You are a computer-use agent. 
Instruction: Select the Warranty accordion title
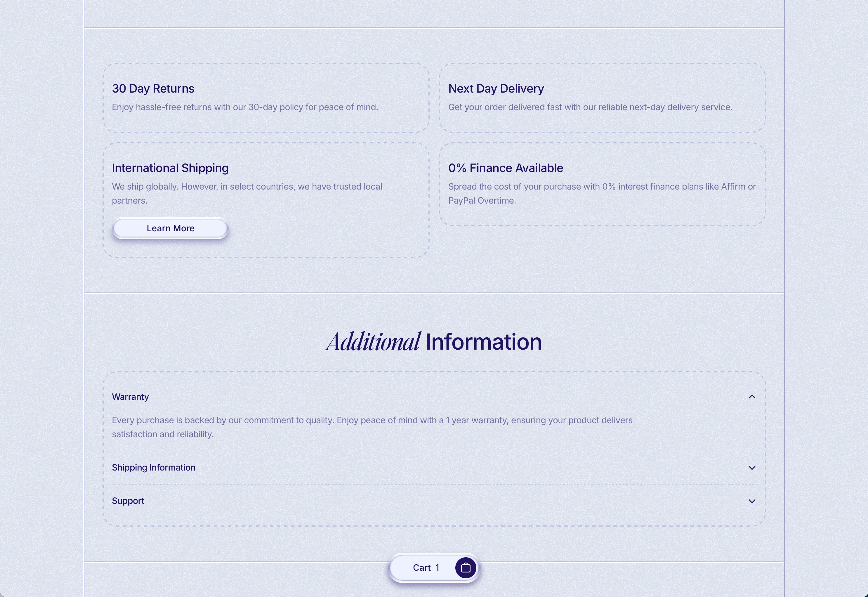130,397
